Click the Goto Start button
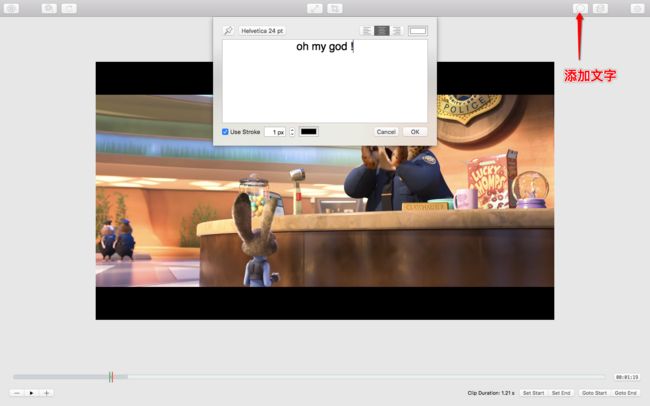Screen dimensions: 650x406 click(594, 393)
